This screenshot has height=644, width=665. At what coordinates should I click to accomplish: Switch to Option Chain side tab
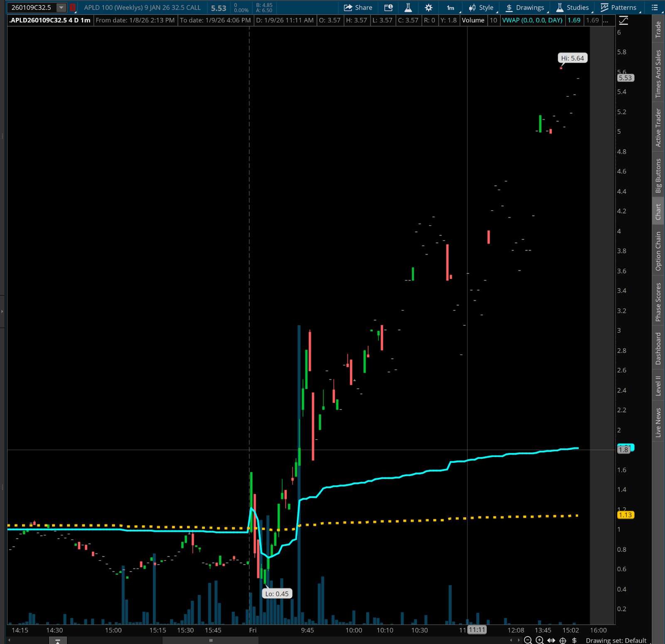point(658,251)
